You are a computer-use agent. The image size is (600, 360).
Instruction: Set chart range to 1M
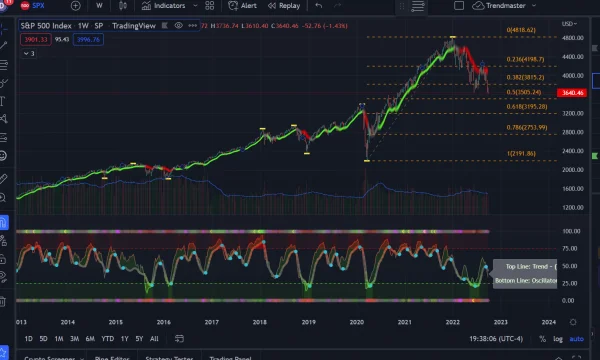click(x=59, y=339)
